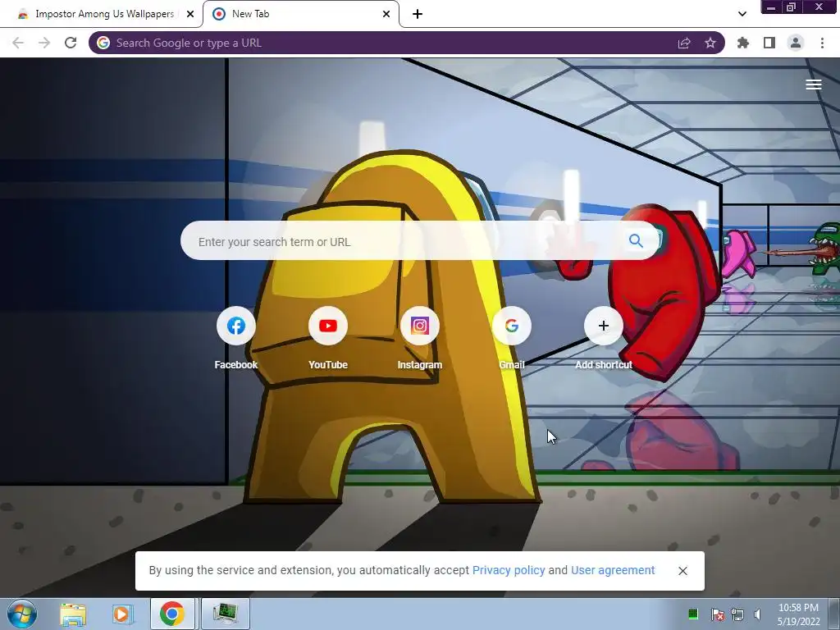This screenshot has height=630, width=840.
Task: Open the Instagram shortcut icon
Action: pyautogui.click(x=419, y=326)
